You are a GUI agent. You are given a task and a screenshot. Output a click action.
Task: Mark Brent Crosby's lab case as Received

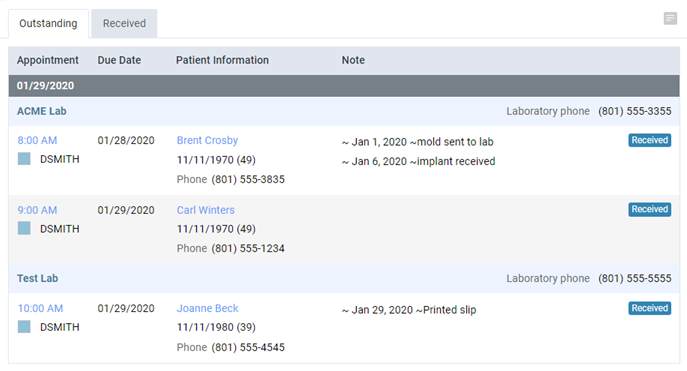649,140
